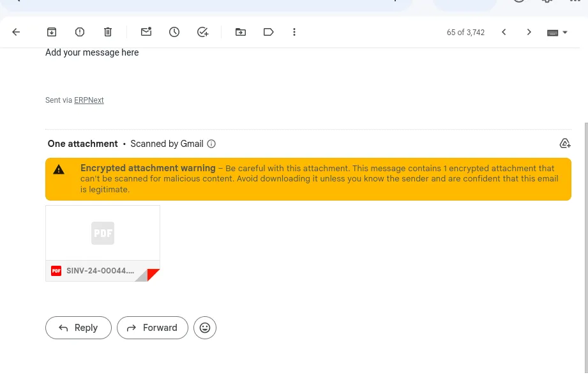
Task: Open More options three-dot menu
Action: 294,33
